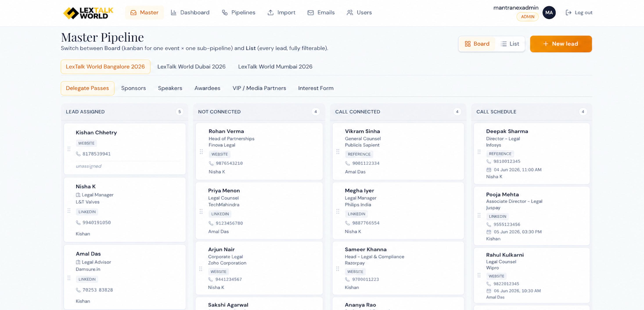Click building icon beside Legal Advisor
Image resolution: width=644 pixels, height=310 pixels.
coord(78,262)
